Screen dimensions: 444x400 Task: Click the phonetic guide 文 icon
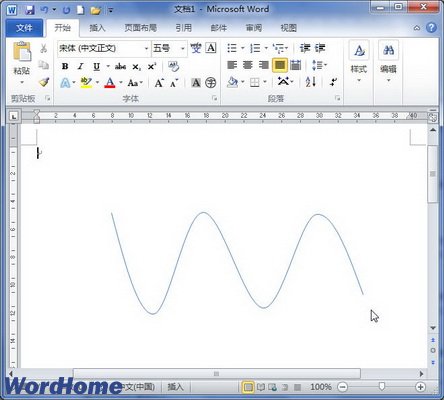pos(196,48)
